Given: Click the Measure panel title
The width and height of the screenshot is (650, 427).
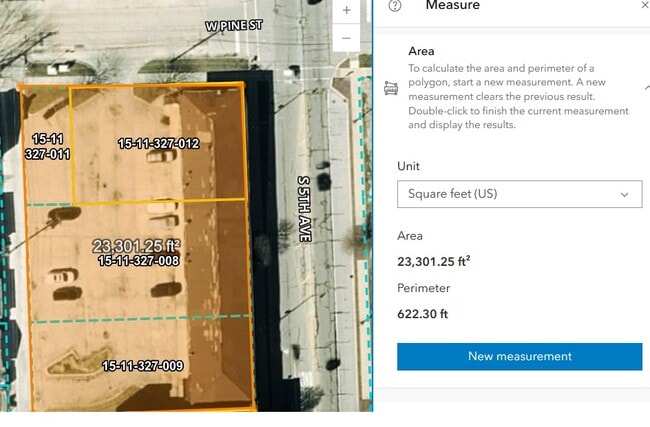Looking at the screenshot, I should (x=452, y=6).
